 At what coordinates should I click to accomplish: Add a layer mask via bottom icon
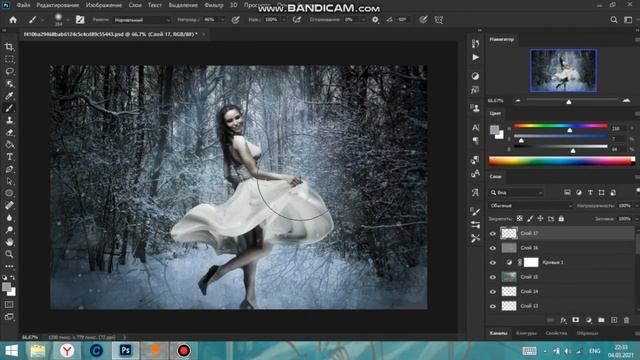coord(576,320)
